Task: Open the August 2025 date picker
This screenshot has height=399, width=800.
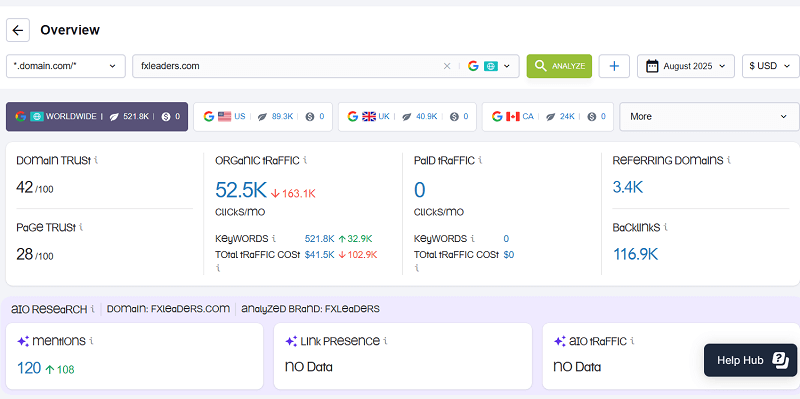Action: 686,66
